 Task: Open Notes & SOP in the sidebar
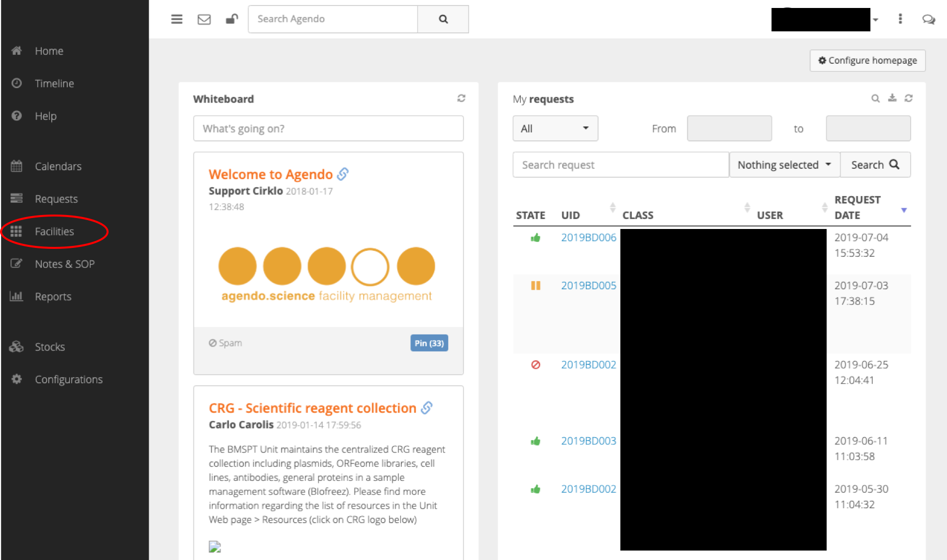click(65, 264)
